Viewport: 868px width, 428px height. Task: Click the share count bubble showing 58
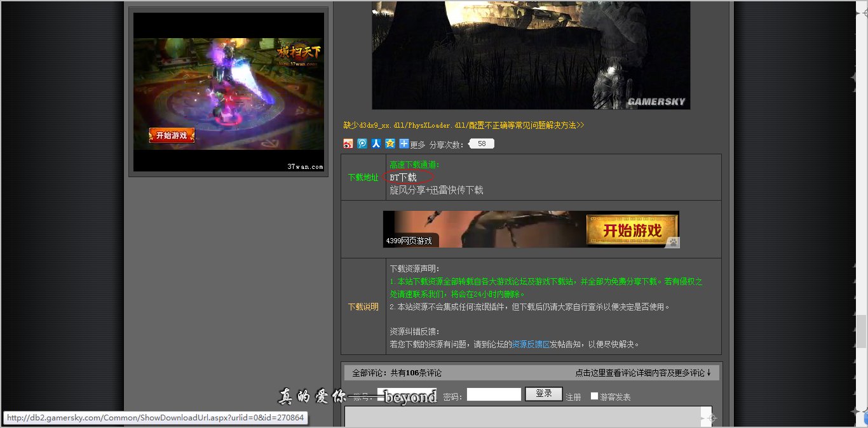click(481, 144)
